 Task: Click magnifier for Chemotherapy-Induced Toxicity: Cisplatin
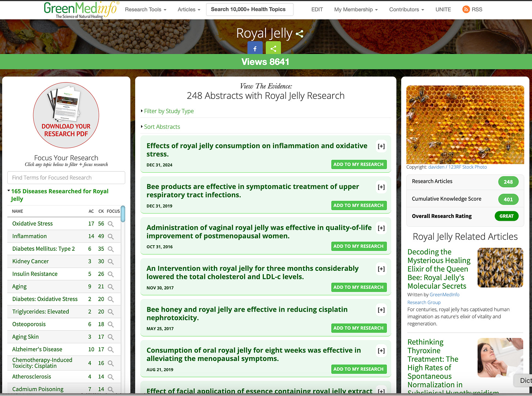click(x=111, y=364)
